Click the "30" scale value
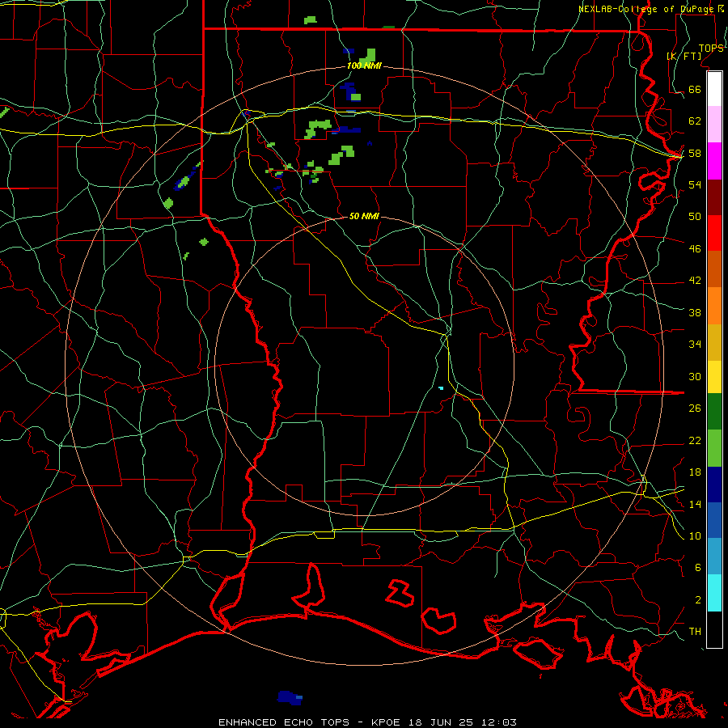This screenshot has height=728, width=728. 695,376
